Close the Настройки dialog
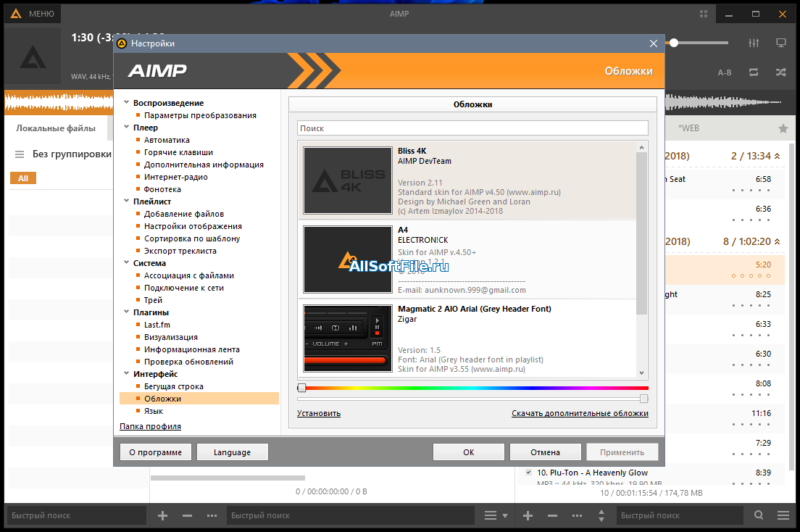Image resolution: width=800 pixels, height=532 pixels. pyautogui.click(x=654, y=43)
